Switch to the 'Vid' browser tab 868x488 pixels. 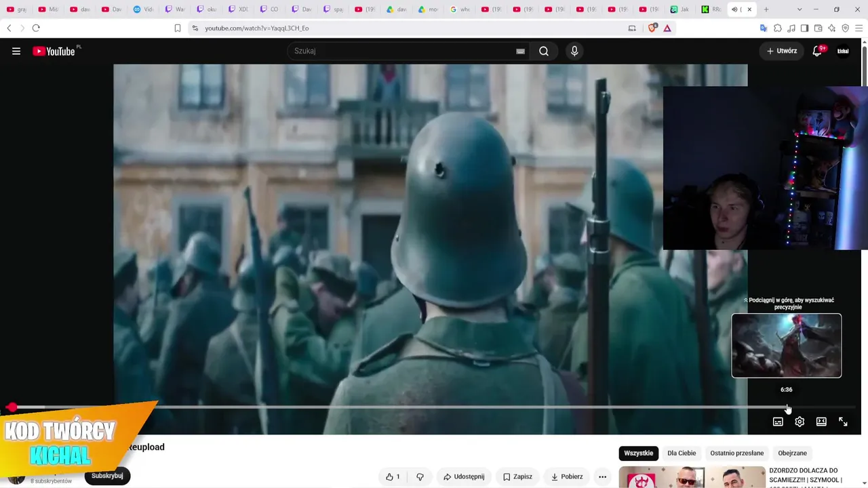(x=144, y=9)
